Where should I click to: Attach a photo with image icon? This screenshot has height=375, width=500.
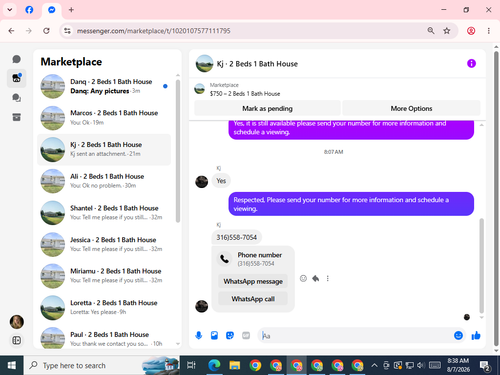[214, 335]
